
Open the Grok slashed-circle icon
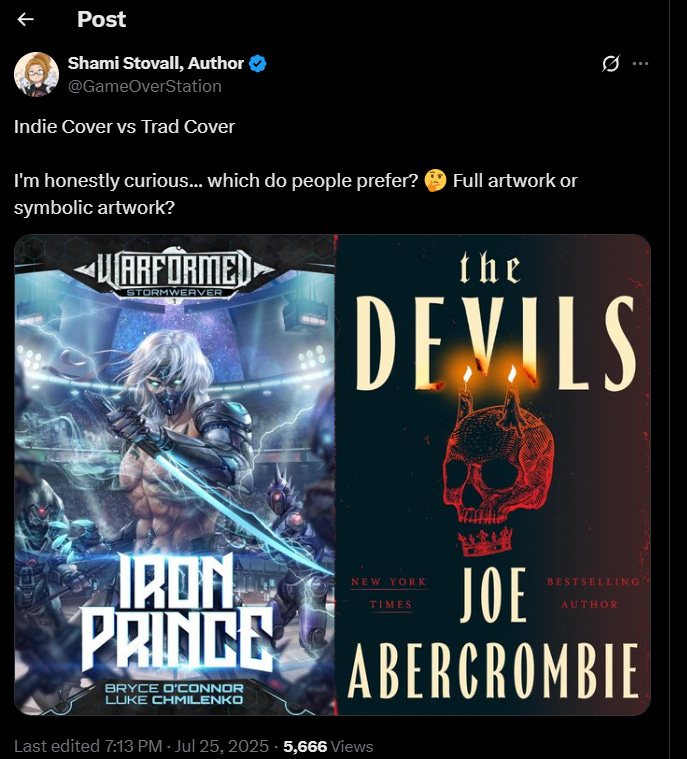coord(611,63)
